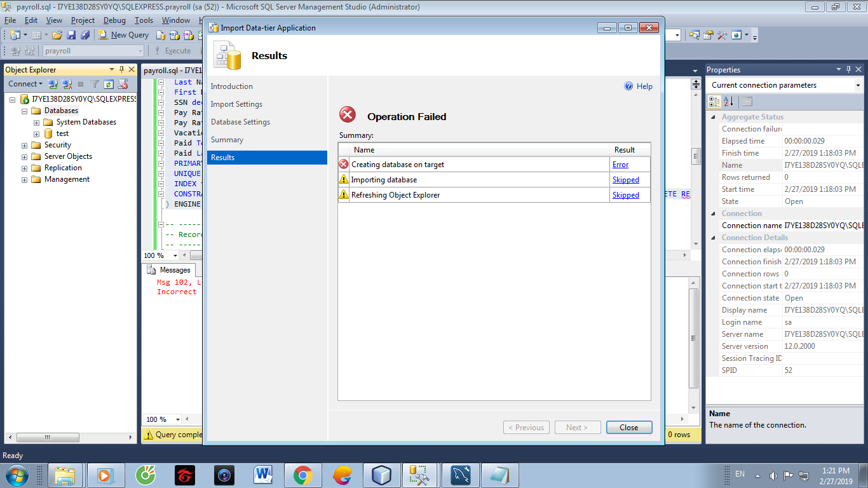Select the test database in tree
This screenshot has height=488, width=868.
tap(62, 134)
